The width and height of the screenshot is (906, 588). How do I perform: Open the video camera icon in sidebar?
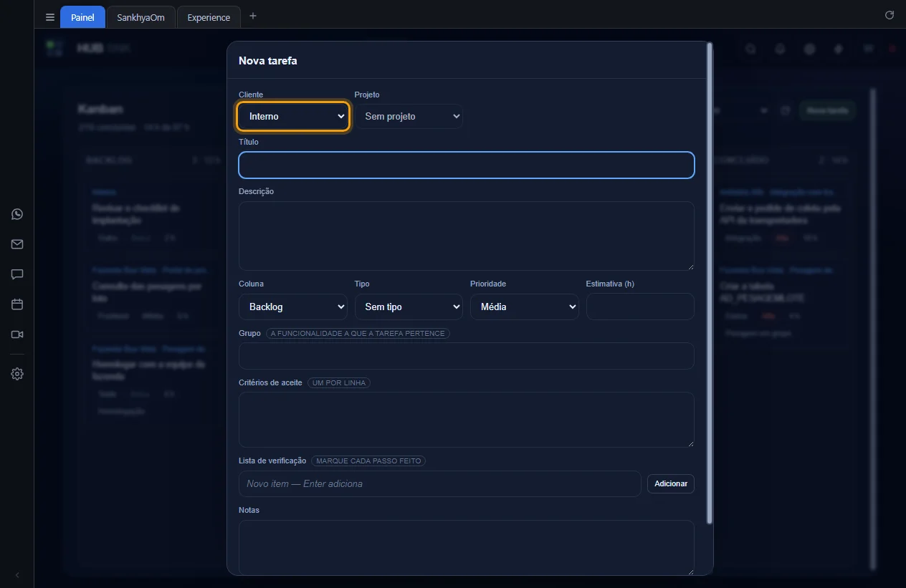coord(17,334)
